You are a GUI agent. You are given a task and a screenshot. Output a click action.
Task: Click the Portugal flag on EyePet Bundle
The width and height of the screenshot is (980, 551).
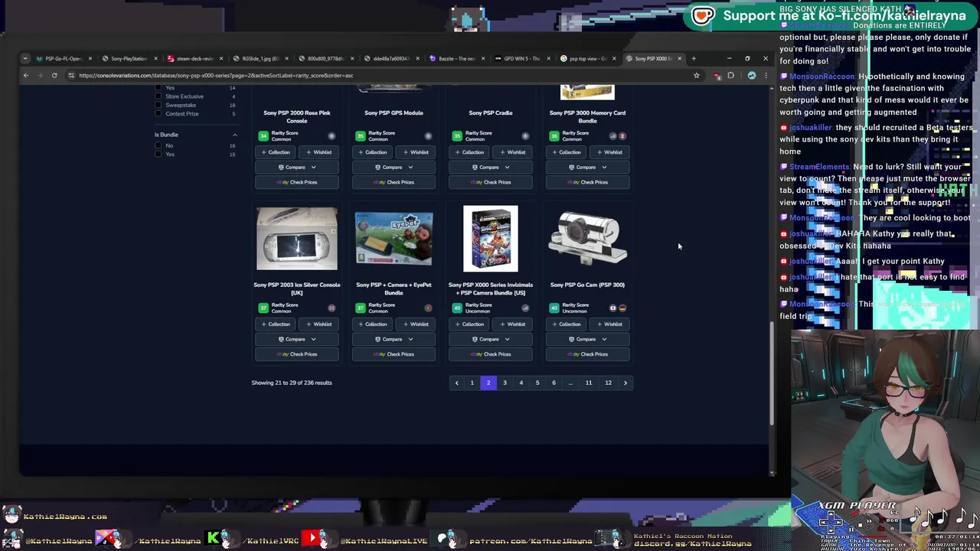point(428,308)
